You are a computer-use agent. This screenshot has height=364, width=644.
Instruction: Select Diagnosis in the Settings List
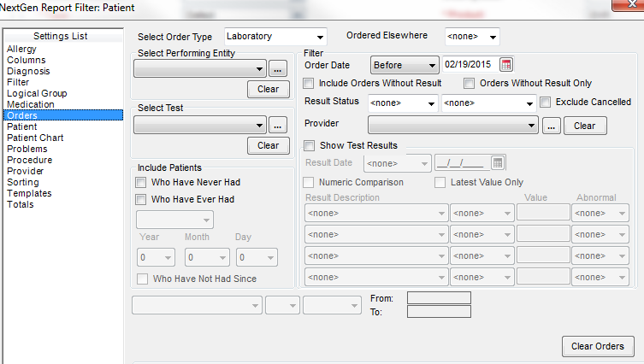point(28,71)
